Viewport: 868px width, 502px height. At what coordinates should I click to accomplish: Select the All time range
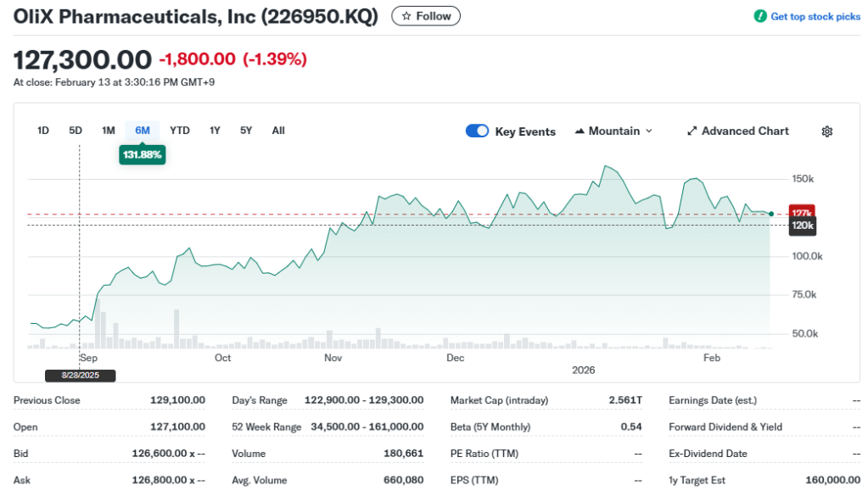[x=278, y=131]
